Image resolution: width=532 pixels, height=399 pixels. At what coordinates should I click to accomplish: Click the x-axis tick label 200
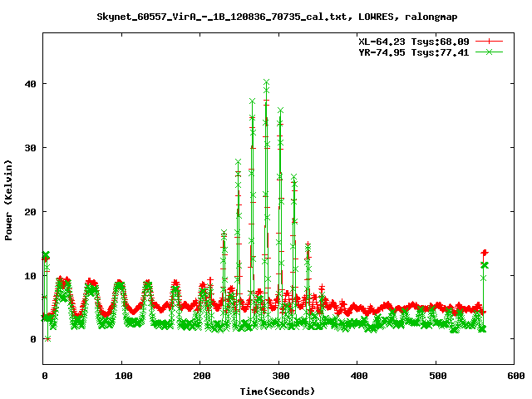coord(201,376)
